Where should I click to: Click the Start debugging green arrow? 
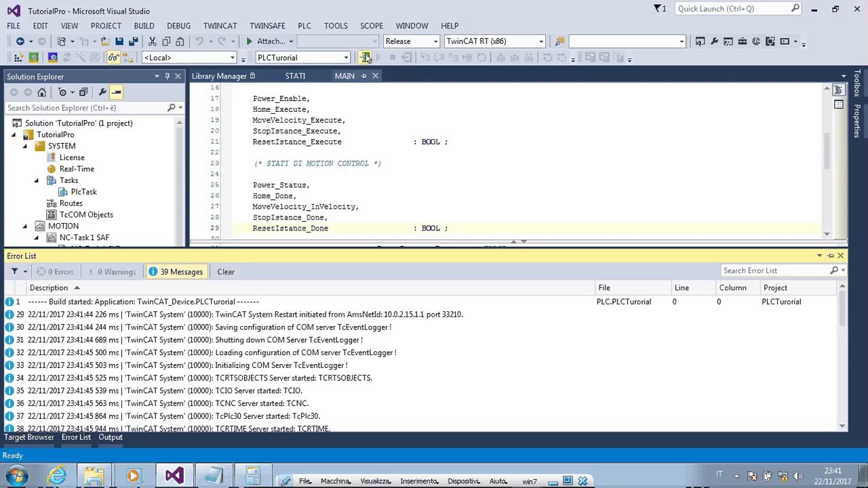point(250,41)
